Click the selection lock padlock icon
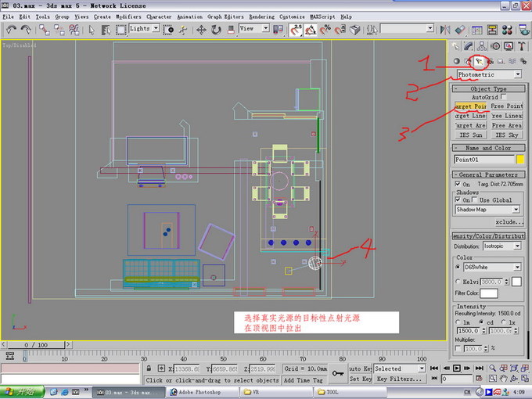Viewport: 532px width, 399px height. [x=149, y=368]
